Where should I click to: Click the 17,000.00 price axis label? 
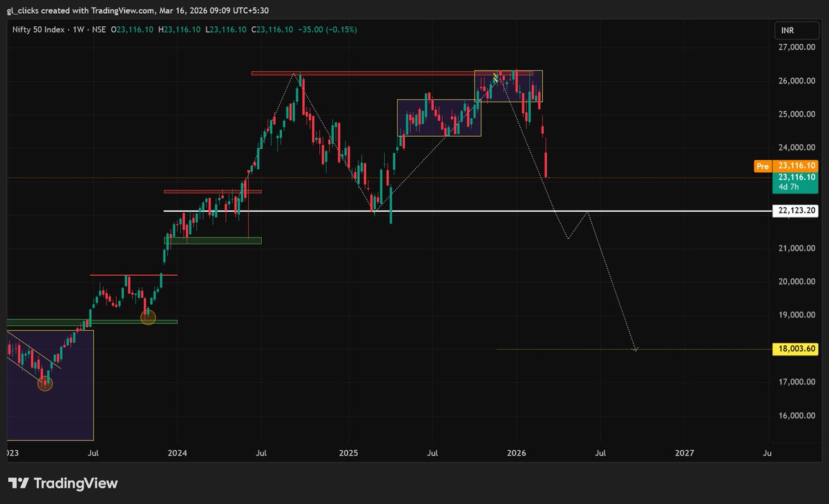[798, 382]
